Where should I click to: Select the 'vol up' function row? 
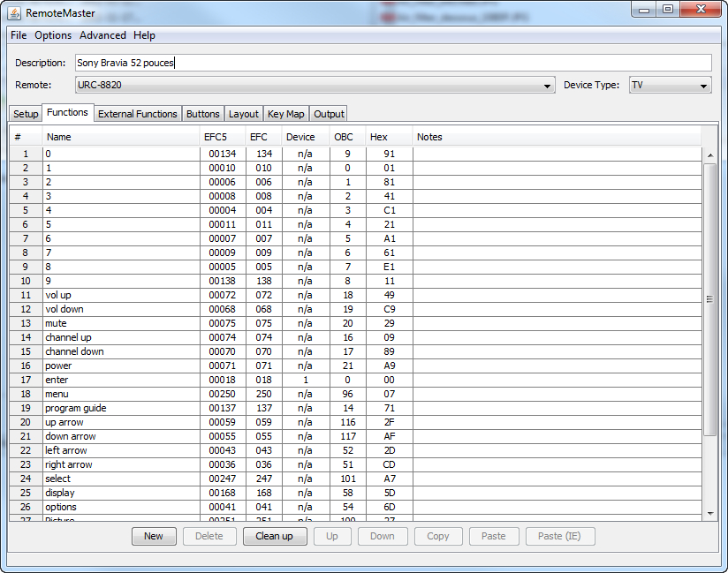click(x=121, y=295)
